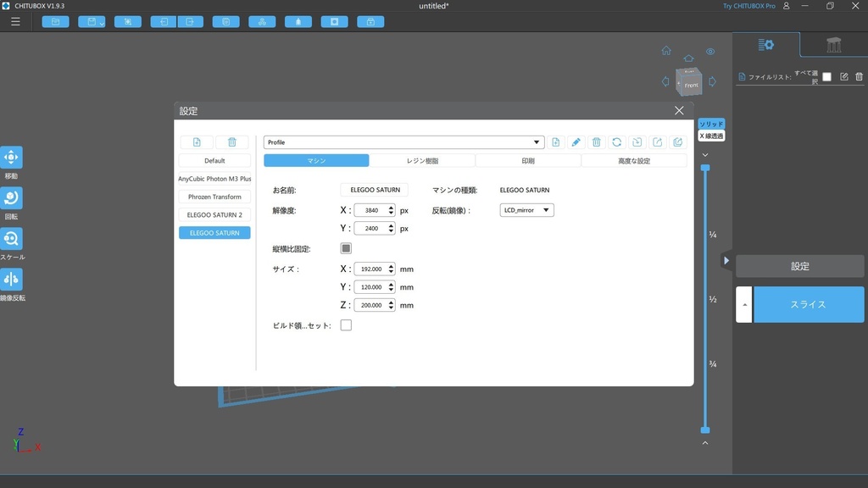Click the screenshot capture toolbar icon
The height and width of the screenshot is (488, 868).
(x=128, y=21)
